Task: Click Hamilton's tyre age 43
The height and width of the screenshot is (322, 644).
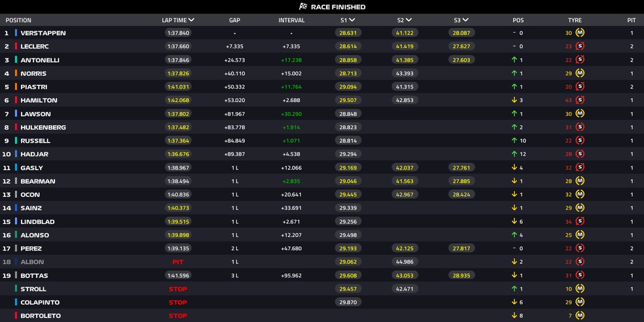Action: [569, 100]
